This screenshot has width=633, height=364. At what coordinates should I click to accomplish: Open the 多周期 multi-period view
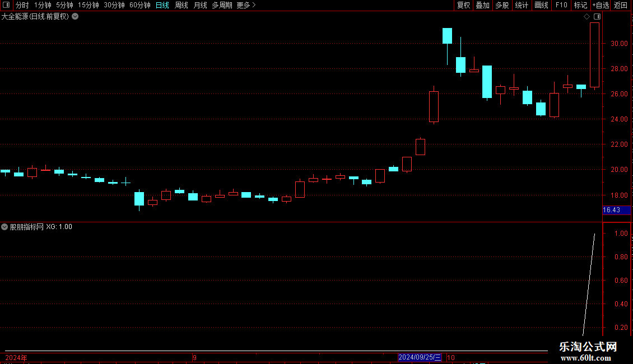222,5
